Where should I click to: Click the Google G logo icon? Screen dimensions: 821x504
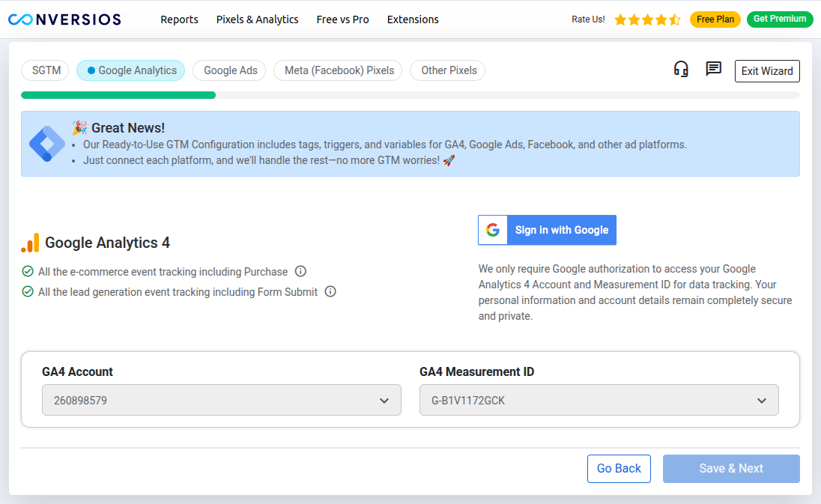[493, 230]
